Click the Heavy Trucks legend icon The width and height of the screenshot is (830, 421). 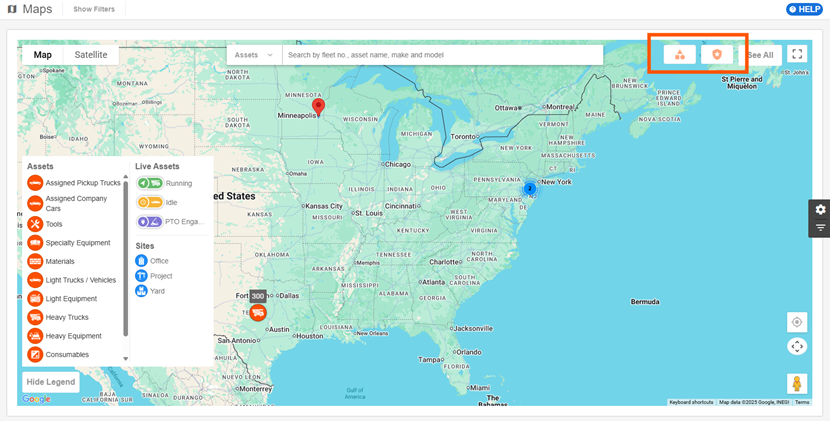tap(35, 317)
